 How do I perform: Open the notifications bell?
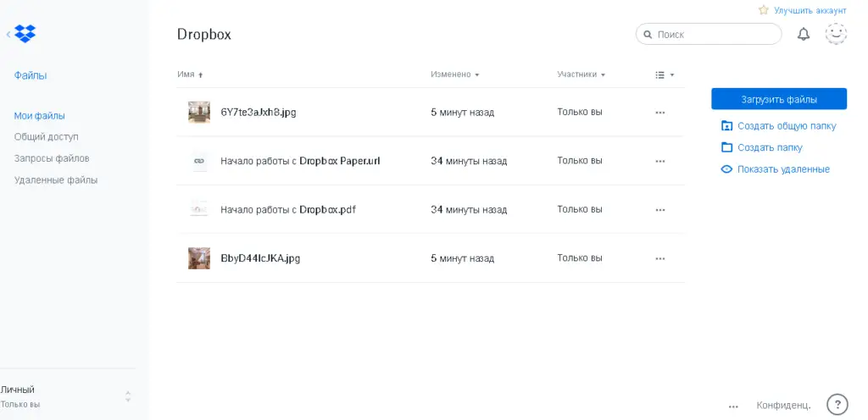804,34
